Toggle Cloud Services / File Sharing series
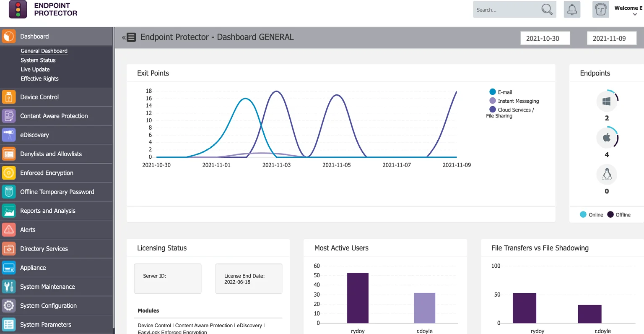The height and width of the screenshot is (334, 644). click(x=510, y=112)
